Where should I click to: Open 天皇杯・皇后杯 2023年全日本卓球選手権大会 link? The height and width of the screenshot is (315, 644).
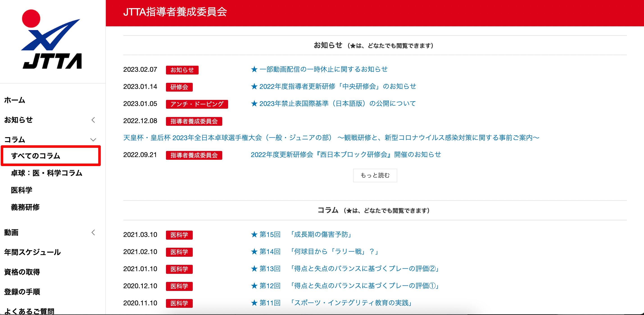pos(331,138)
